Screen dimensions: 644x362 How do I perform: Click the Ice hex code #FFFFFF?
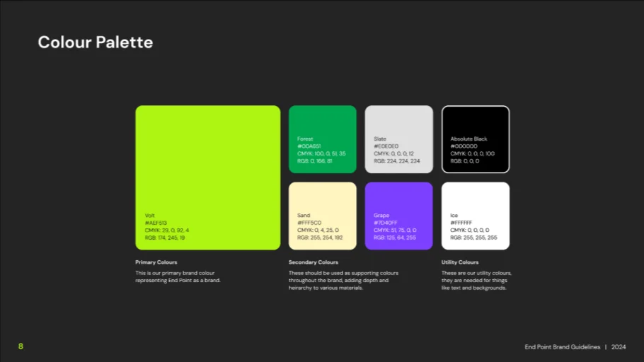461,223
